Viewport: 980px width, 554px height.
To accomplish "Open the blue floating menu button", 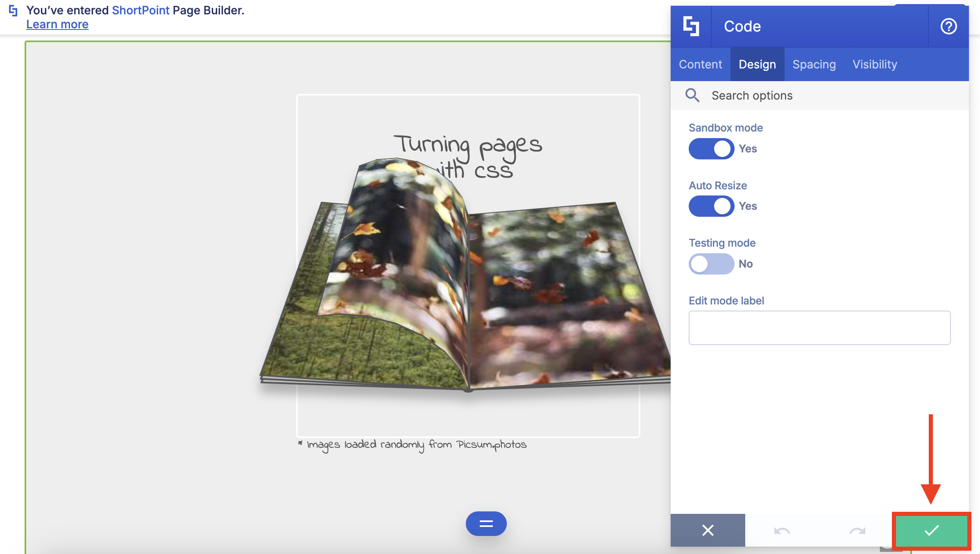I will (486, 524).
